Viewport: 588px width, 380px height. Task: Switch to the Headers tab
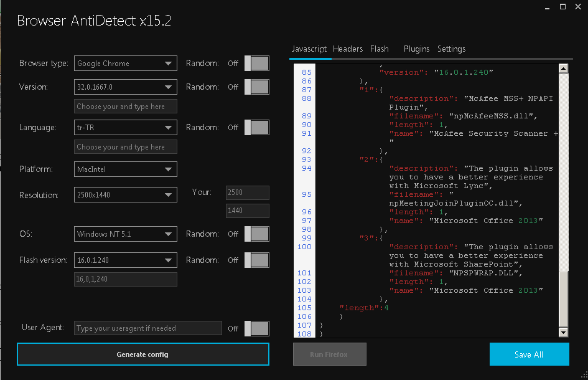click(x=347, y=49)
